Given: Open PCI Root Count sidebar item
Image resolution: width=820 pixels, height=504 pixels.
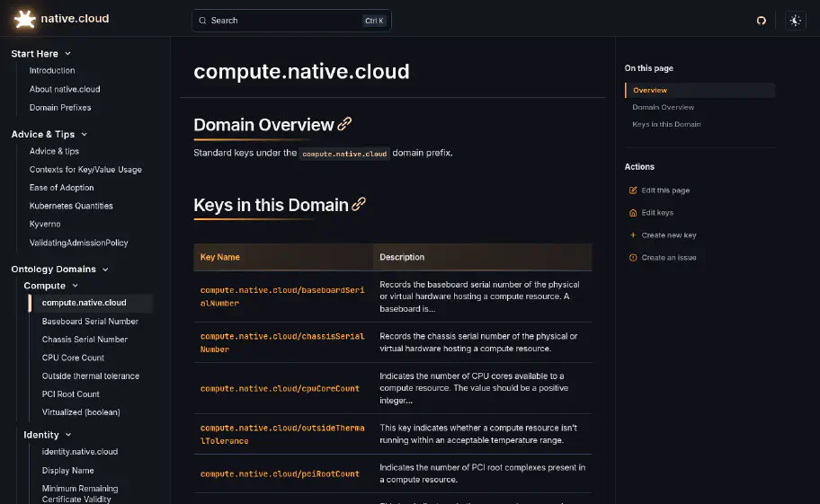Looking at the screenshot, I should [70, 394].
